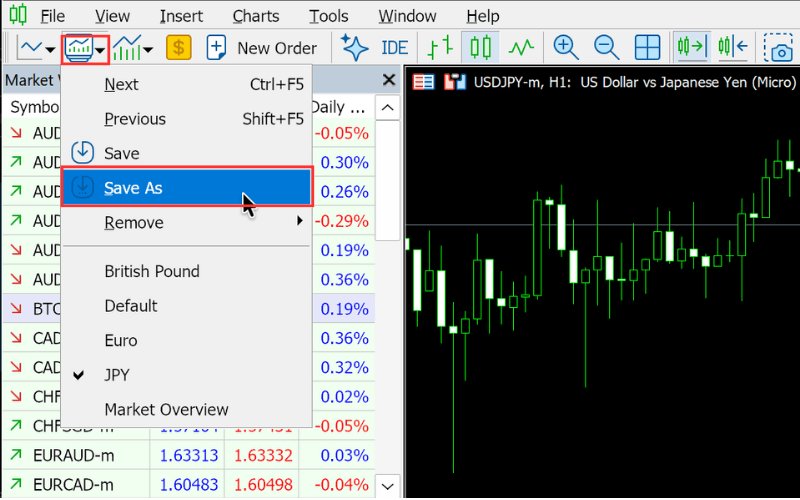800x500 pixels.
Task: Open the IDE editor
Action: [394, 48]
